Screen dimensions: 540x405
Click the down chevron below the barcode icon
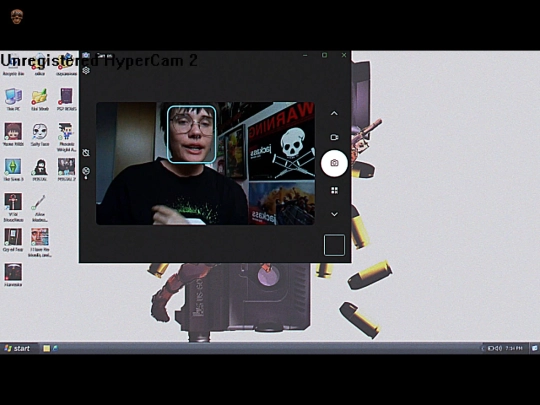[334, 214]
